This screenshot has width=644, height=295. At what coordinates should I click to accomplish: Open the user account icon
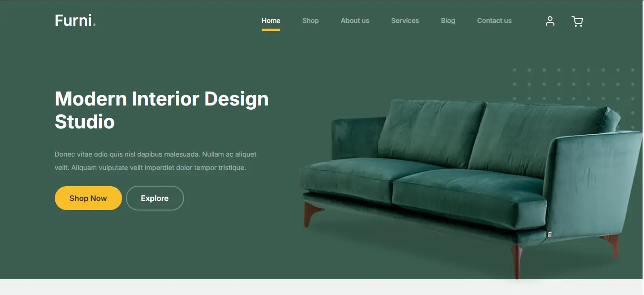[x=550, y=21]
